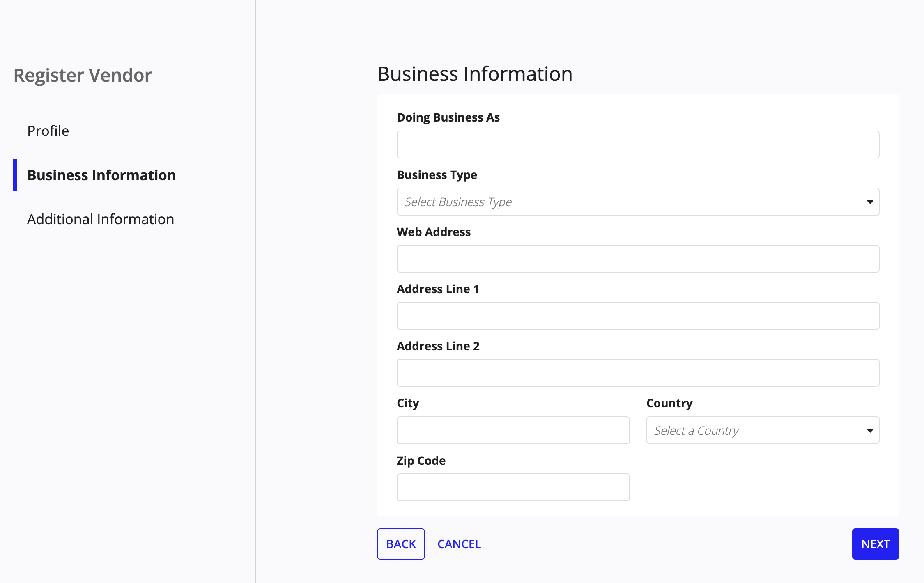924x583 pixels.
Task: Click the Address Line 2 input field
Action: [x=638, y=373]
